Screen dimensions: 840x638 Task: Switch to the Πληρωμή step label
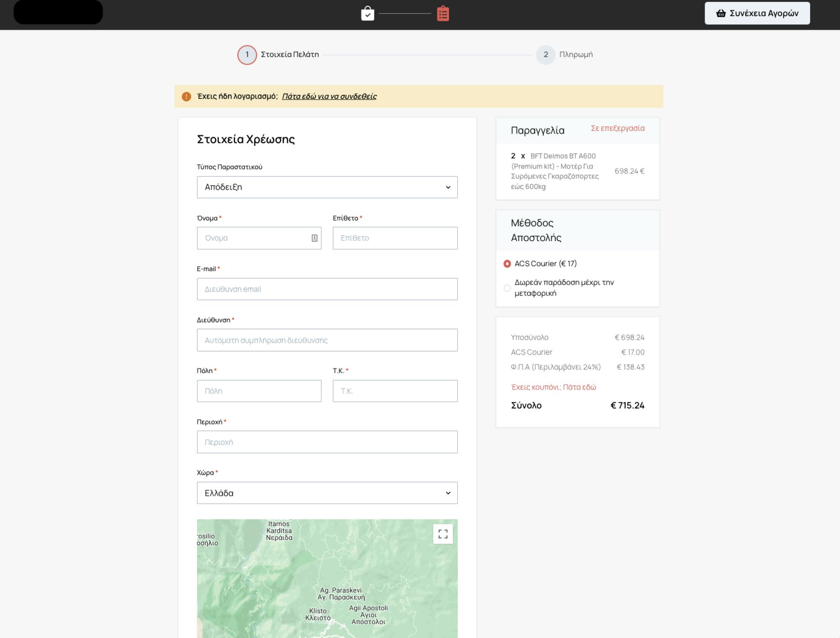point(576,54)
